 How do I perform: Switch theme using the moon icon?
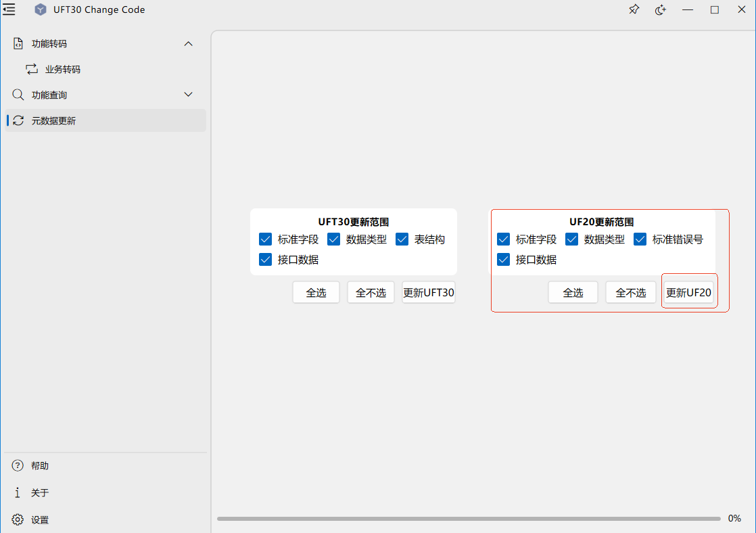(661, 9)
